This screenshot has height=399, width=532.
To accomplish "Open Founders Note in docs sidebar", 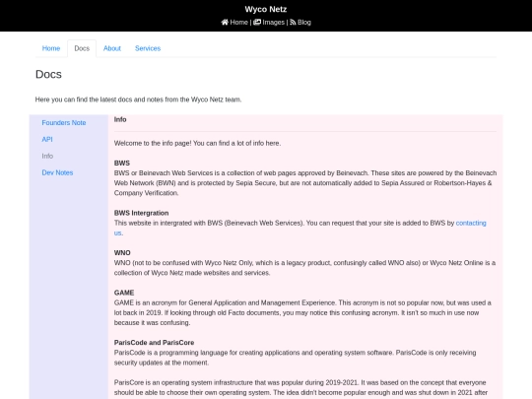I will pos(64,122).
